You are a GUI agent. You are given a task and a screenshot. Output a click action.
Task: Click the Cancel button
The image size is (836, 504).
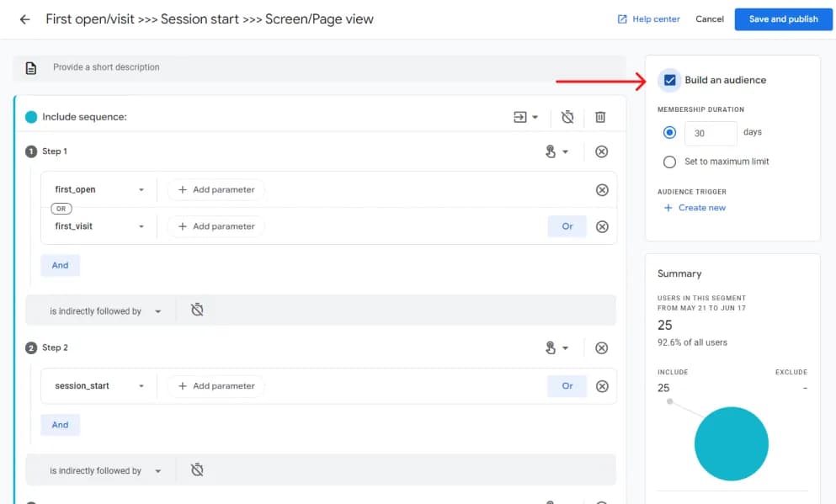point(709,19)
